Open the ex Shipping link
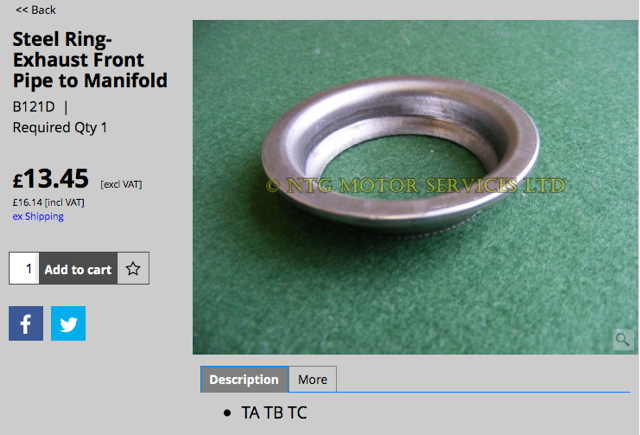The height and width of the screenshot is (435, 640). 38,216
